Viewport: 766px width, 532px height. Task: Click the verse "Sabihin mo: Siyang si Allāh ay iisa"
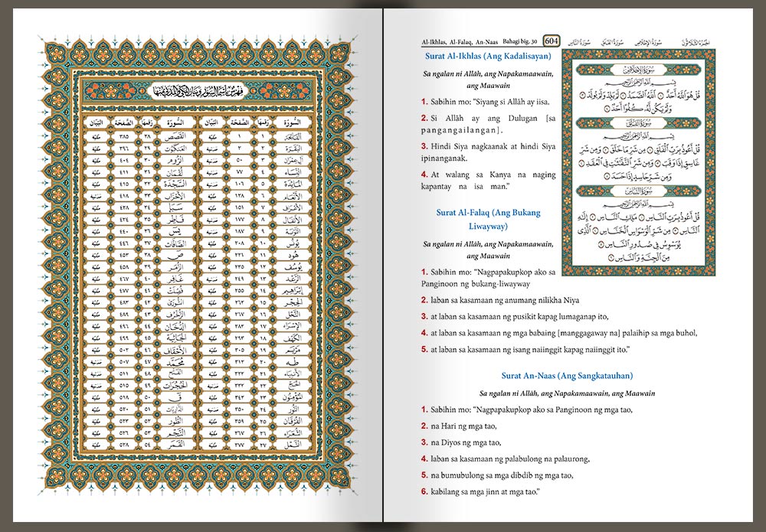[x=486, y=102]
